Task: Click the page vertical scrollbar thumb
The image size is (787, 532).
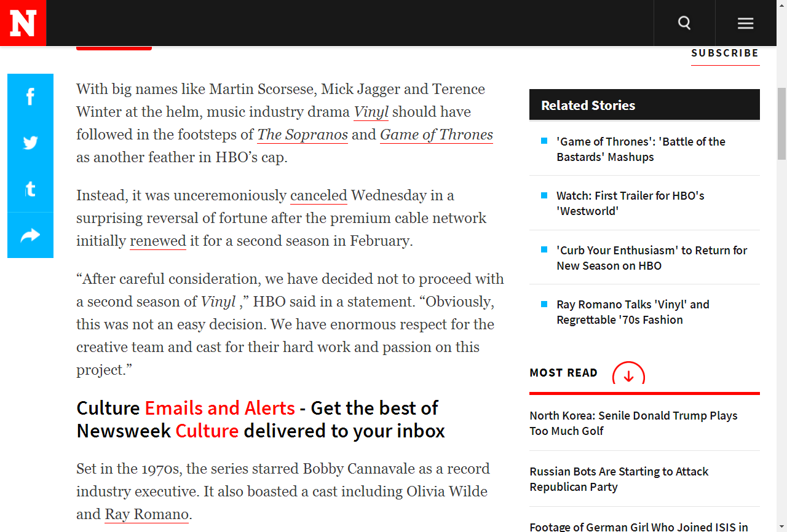Action: [781, 123]
